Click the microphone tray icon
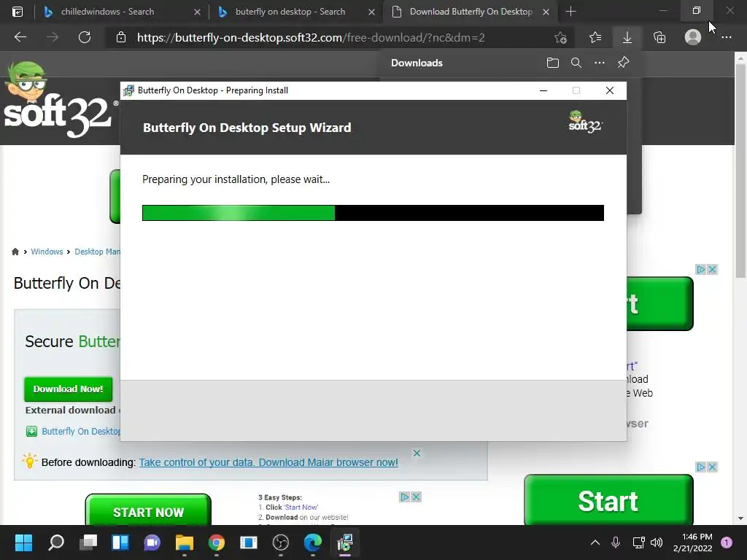The image size is (747, 560). tap(616, 542)
